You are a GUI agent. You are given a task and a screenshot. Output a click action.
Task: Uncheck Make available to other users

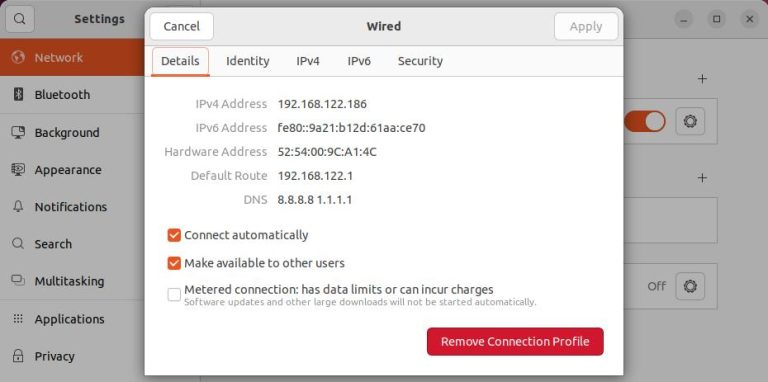tap(174, 263)
